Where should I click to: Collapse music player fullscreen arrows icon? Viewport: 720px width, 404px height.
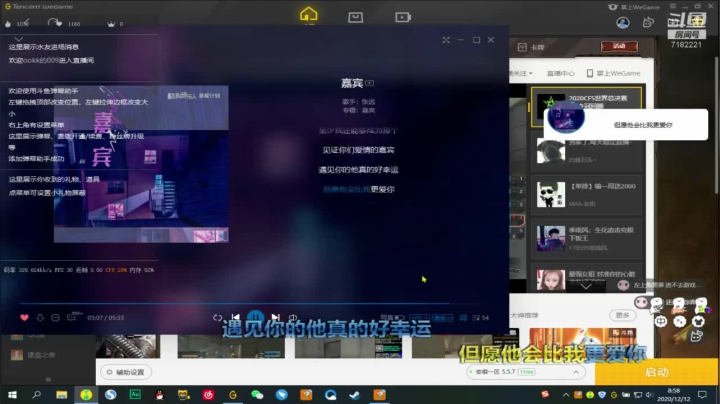point(446,40)
